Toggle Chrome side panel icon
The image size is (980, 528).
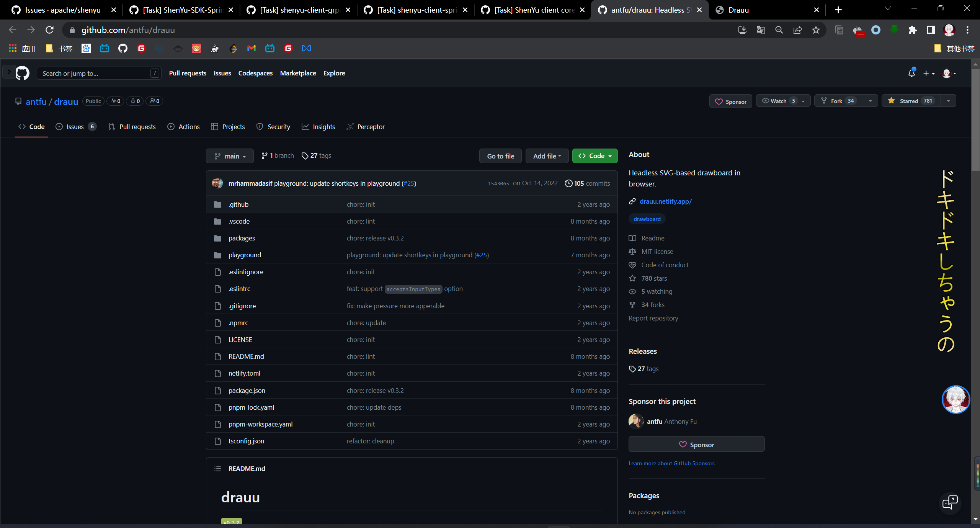pos(931,30)
